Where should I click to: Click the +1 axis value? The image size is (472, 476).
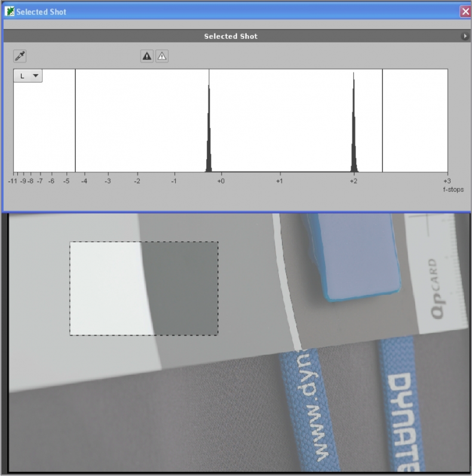point(280,181)
